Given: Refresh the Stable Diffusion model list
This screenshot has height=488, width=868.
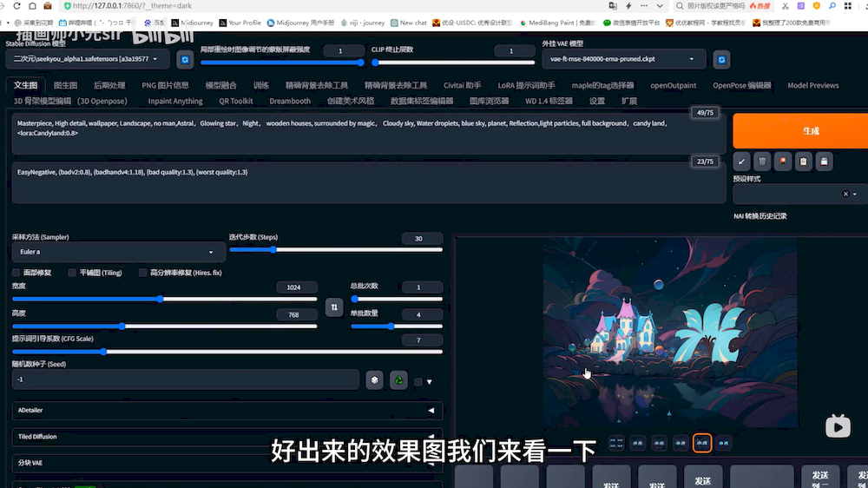Looking at the screenshot, I should (x=185, y=59).
